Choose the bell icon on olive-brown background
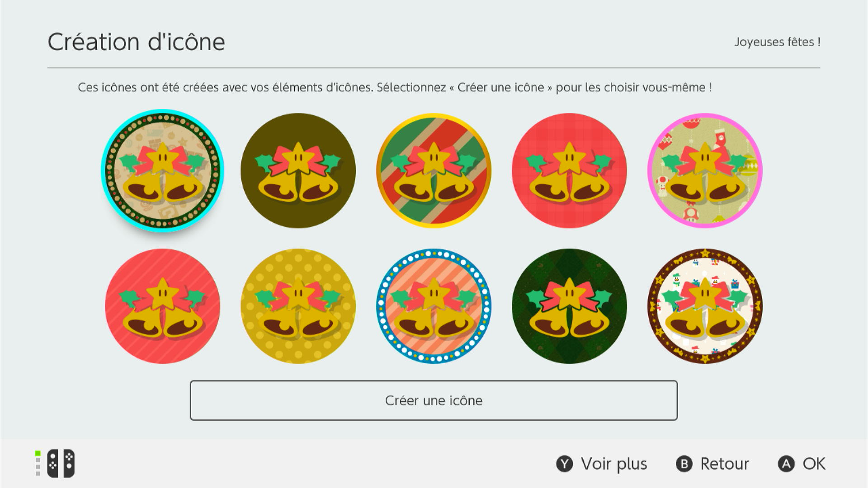This screenshot has width=868, height=488. pyautogui.click(x=298, y=171)
